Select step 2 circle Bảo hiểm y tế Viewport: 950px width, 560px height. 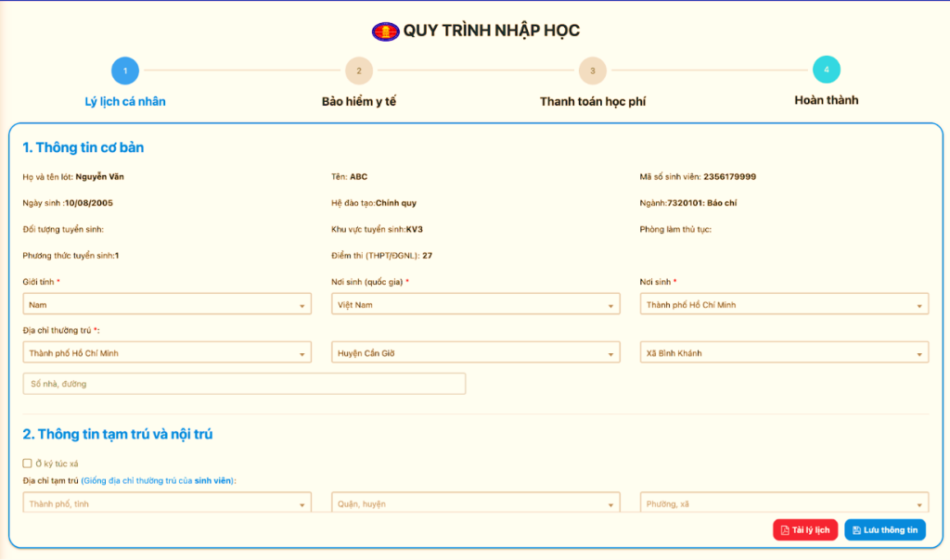[x=359, y=70]
